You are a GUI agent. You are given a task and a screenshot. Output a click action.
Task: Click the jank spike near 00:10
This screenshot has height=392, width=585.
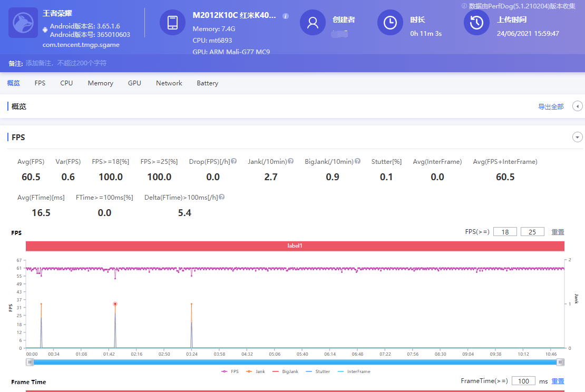pyautogui.click(x=41, y=304)
